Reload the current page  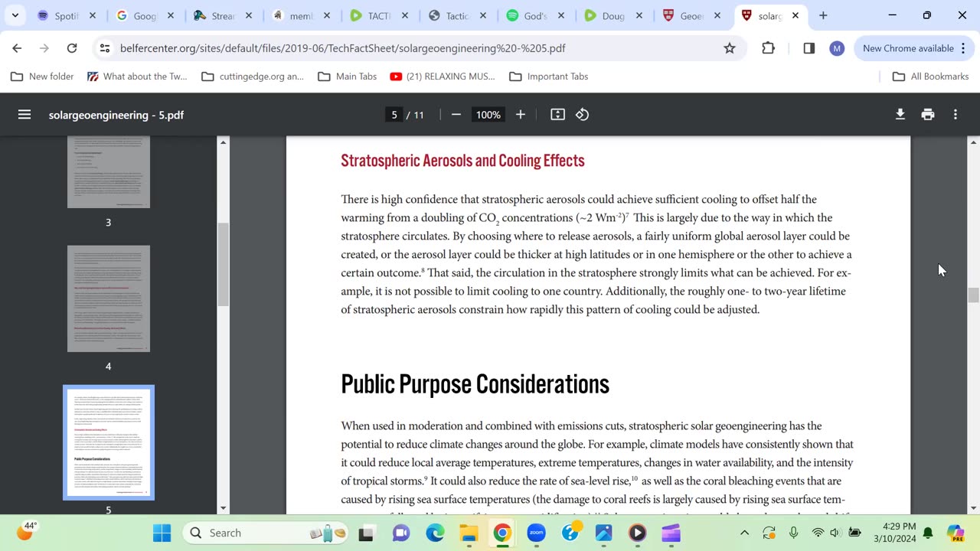[x=72, y=48]
